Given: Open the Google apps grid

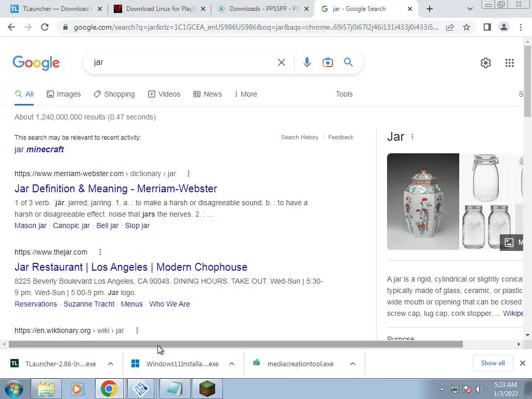Looking at the screenshot, I should pyautogui.click(x=509, y=63).
